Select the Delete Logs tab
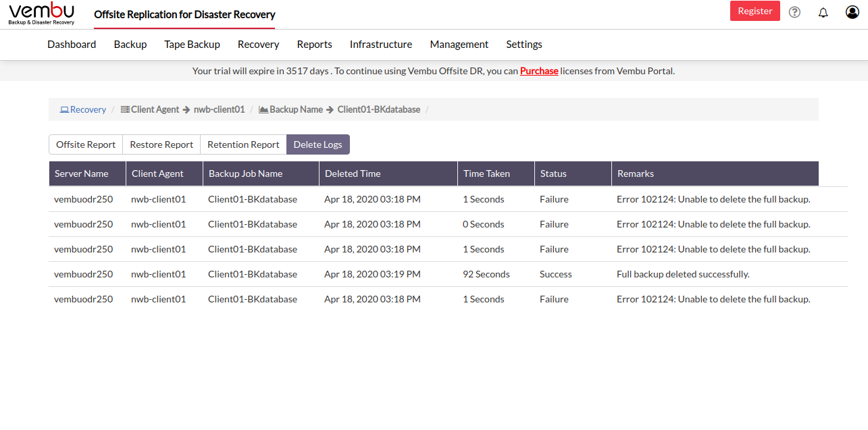 [318, 144]
